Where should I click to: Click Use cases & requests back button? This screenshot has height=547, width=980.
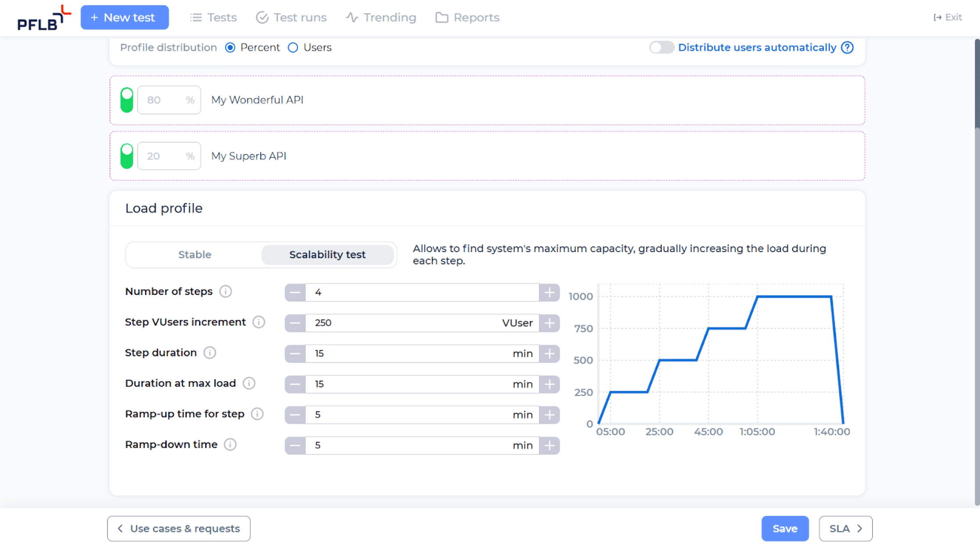tap(178, 528)
